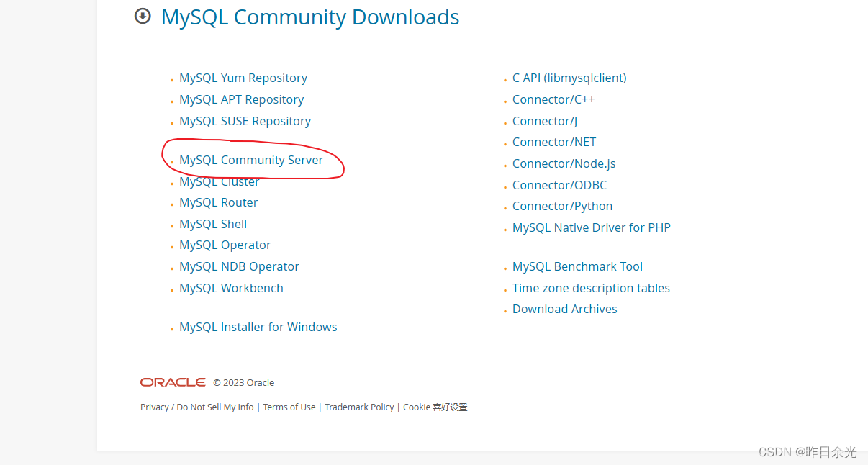
Task: Open MySQL Native Driver for PHP link
Action: point(592,227)
